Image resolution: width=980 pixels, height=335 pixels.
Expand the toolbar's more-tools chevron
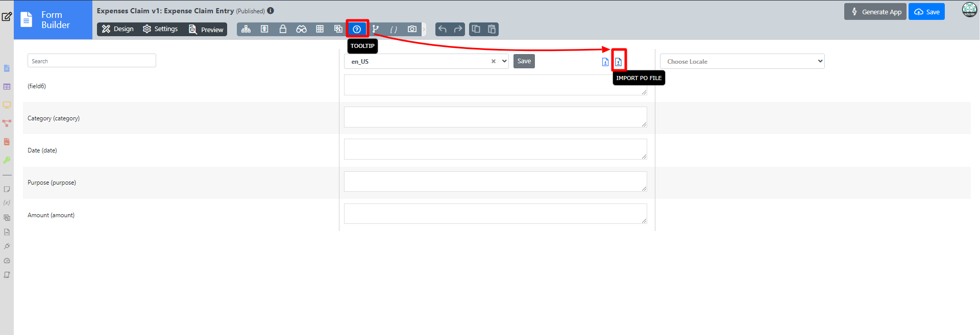pyautogui.click(x=424, y=29)
